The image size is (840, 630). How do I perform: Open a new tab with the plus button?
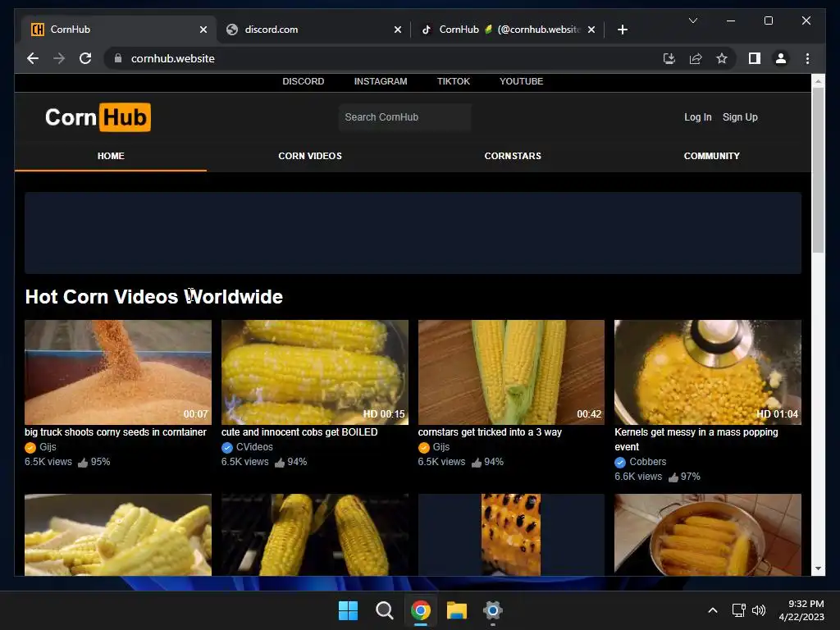coord(622,30)
